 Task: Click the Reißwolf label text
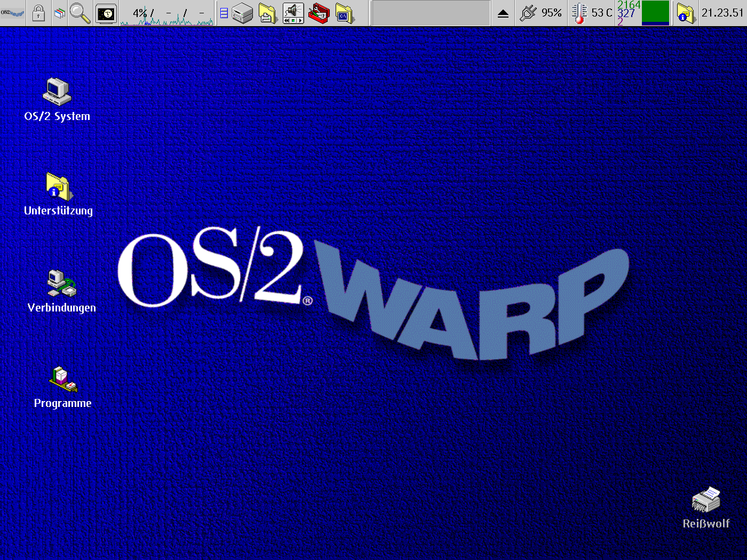coord(706,524)
